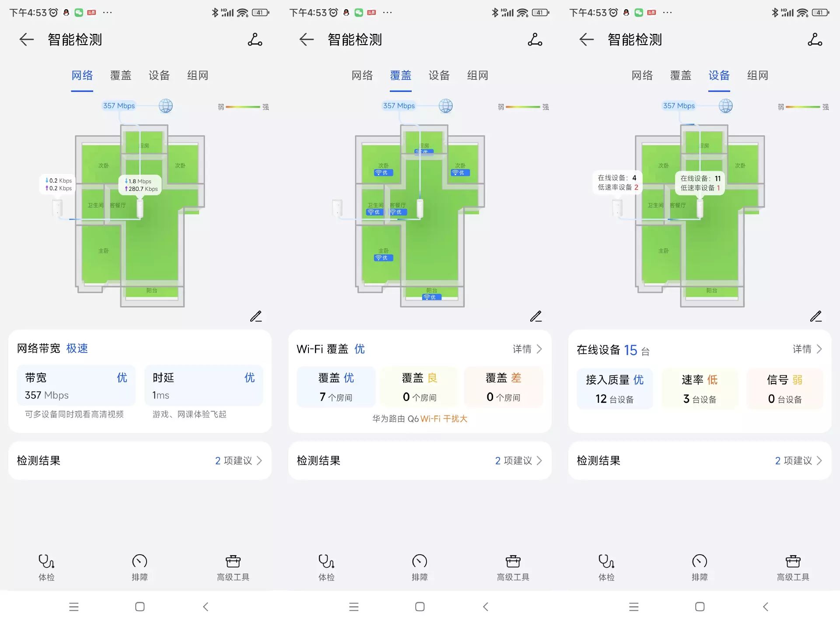This screenshot has height=623, width=840.
Task: Expand 详情 for Wi-Fi 覆盖 card
Action: point(527,349)
